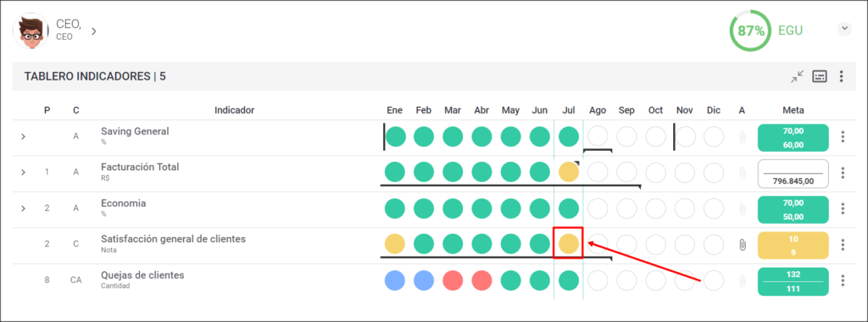Click attachment clip for Saving General

pos(743,136)
